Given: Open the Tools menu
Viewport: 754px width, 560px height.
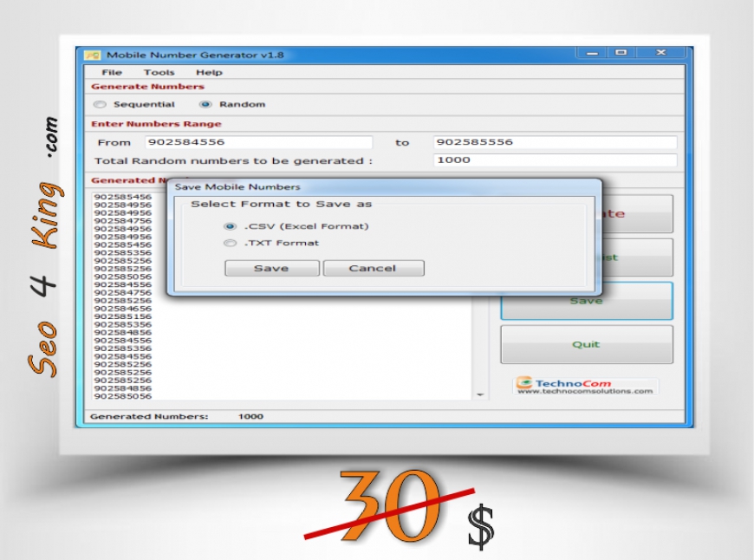Looking at the screenshot, I should click(159, 72).
